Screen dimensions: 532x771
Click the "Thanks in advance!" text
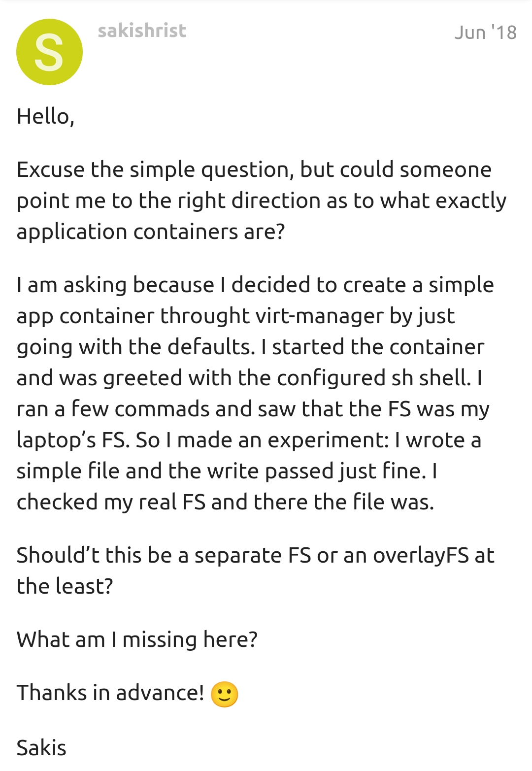coord(110,693)
